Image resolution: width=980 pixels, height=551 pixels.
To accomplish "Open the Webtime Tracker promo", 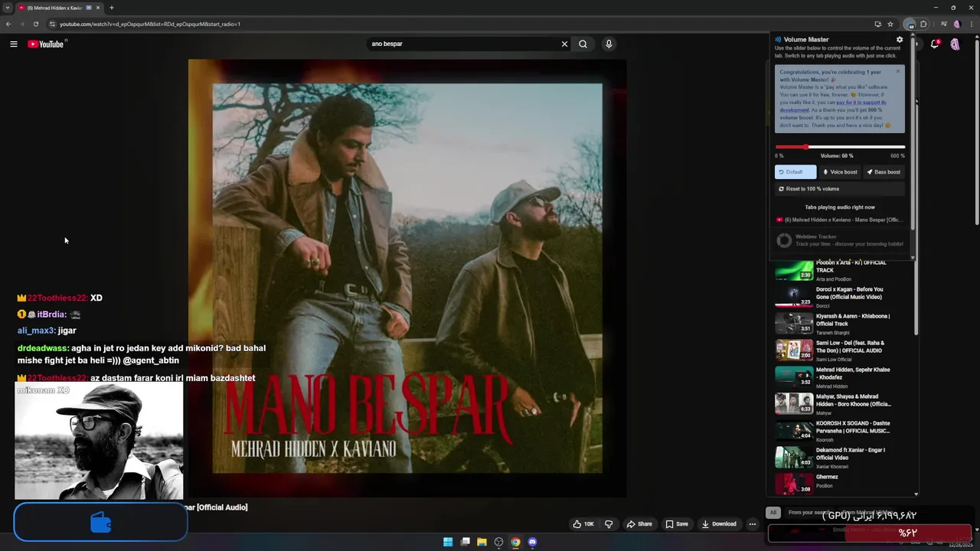I will (x=840, y=240).
